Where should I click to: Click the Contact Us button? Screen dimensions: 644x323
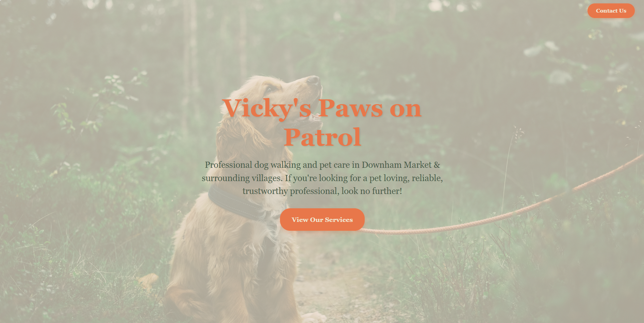611,11
